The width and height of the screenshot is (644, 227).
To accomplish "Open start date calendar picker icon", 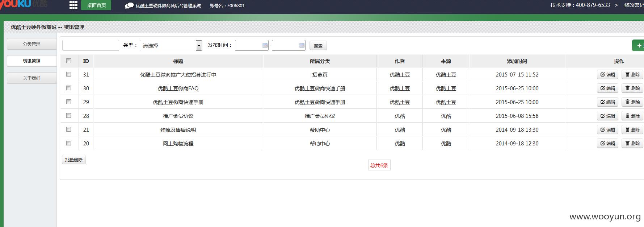I will pos(265,45).
